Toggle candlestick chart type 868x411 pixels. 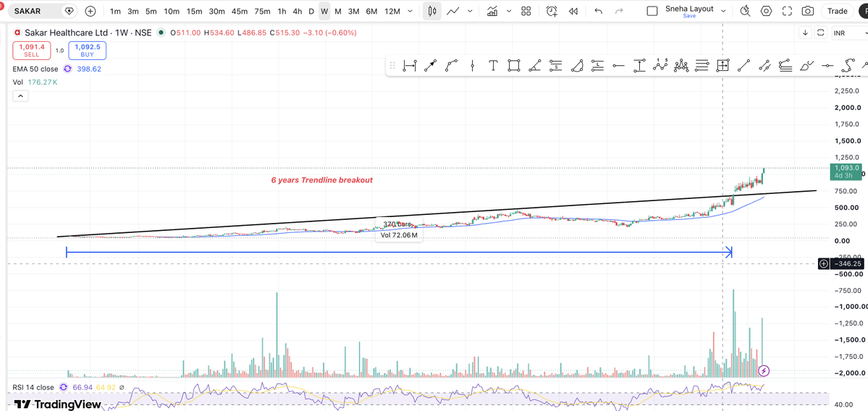click(x=432, y=11)
